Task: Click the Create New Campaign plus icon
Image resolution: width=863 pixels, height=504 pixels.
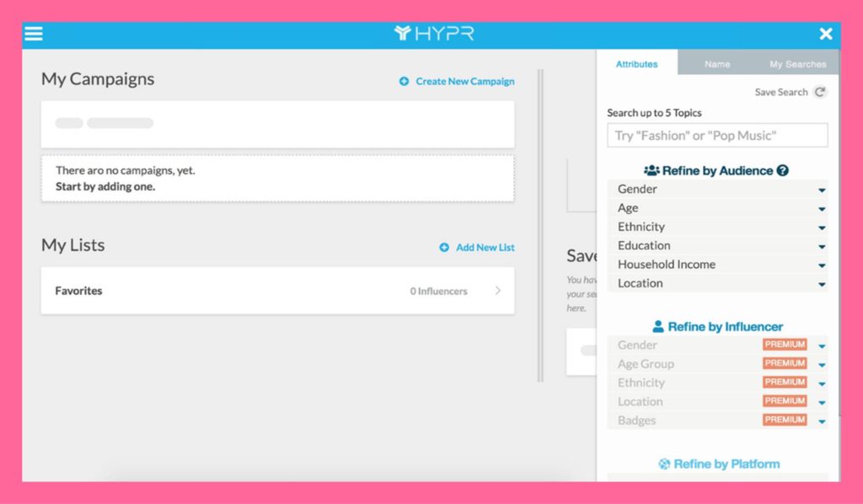Action: click(x=404, y=82)
